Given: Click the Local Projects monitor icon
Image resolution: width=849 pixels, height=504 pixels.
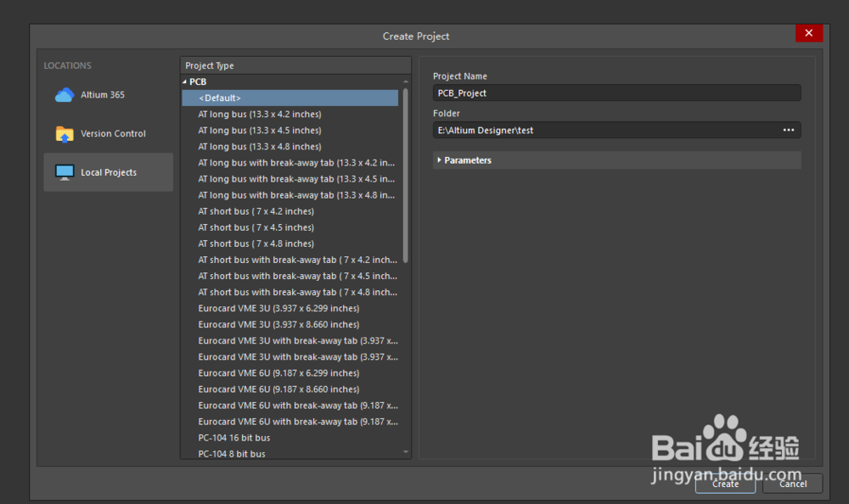Looking at the screenshot, I should (65, 172).
